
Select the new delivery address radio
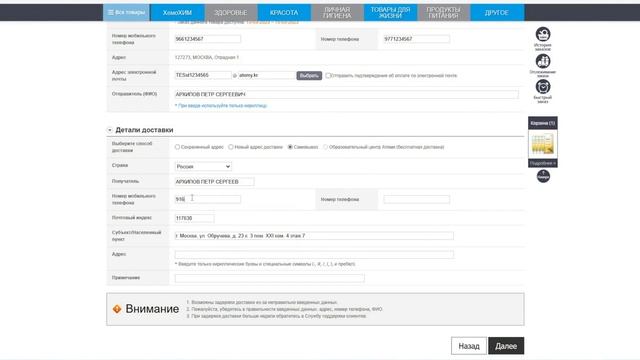(x=231, y=147)
